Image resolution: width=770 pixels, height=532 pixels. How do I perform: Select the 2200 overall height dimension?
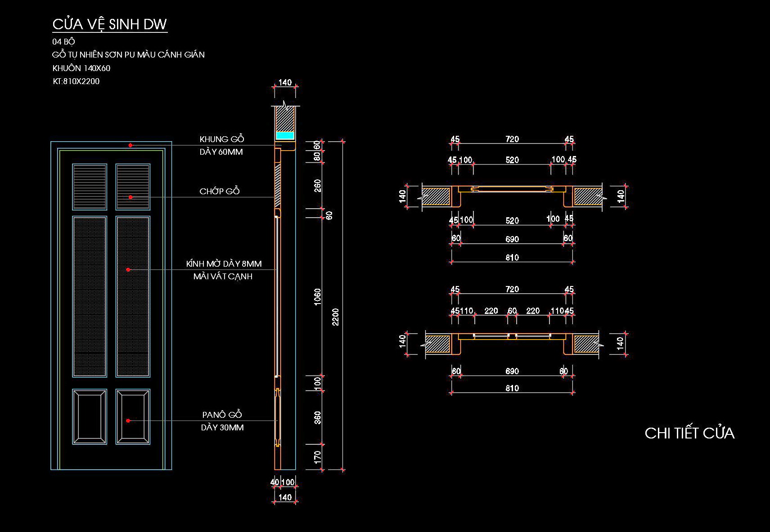tap(335, 317)
